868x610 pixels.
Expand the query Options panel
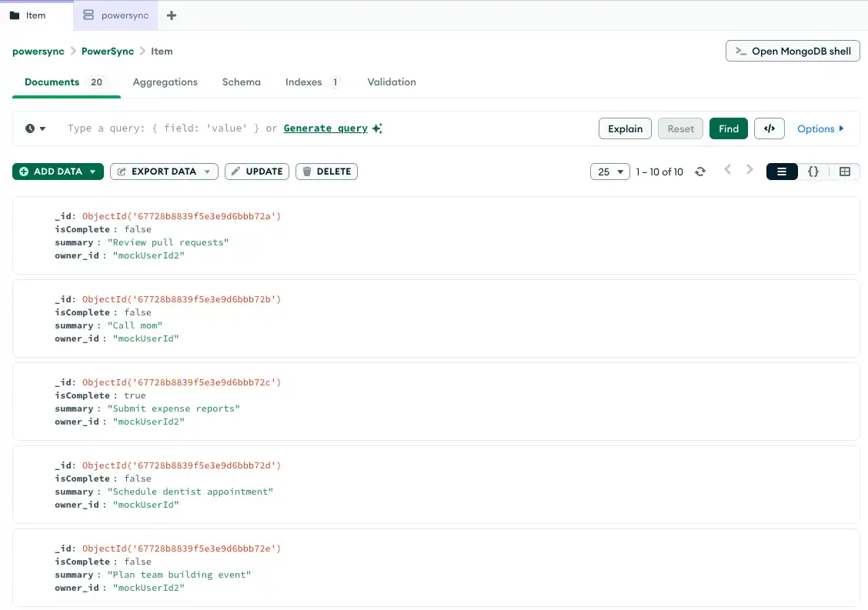click(820, 128)
